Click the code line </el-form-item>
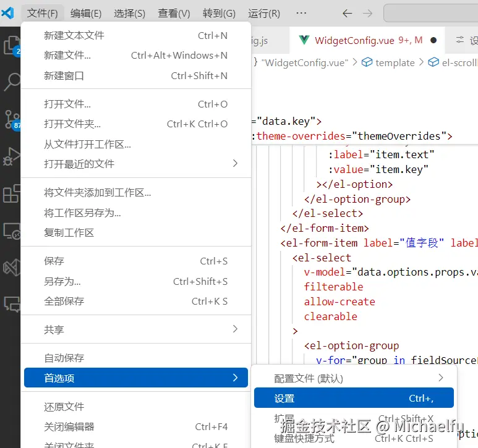 325,228
